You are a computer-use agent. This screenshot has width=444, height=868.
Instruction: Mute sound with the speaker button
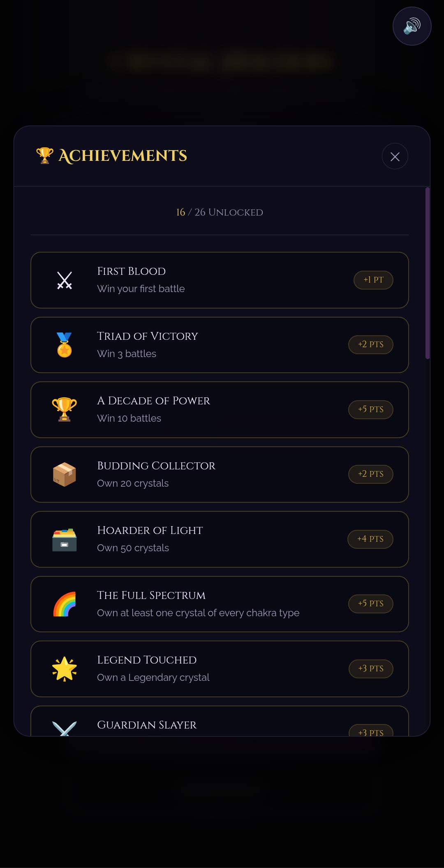coord(412,26)
